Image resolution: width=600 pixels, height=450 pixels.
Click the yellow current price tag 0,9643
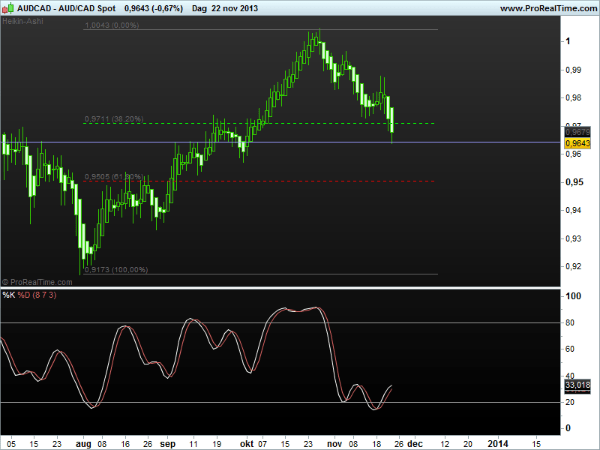click(x=578, y=143)
